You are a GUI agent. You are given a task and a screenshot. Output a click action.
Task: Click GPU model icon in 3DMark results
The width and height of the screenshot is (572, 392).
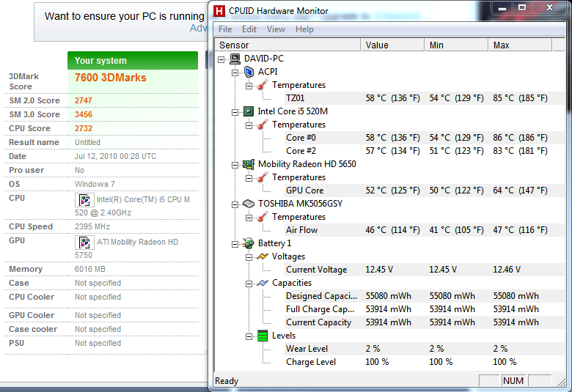(84, 242)
